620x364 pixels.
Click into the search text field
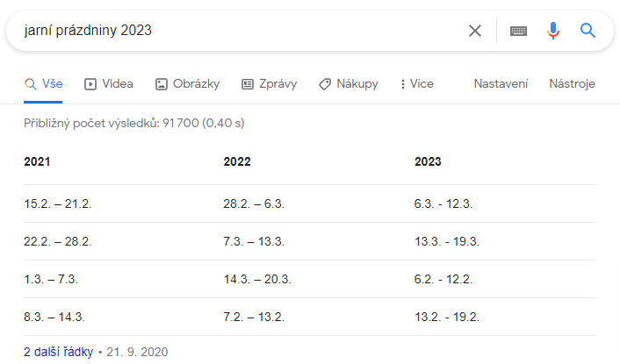coord(237,31)
